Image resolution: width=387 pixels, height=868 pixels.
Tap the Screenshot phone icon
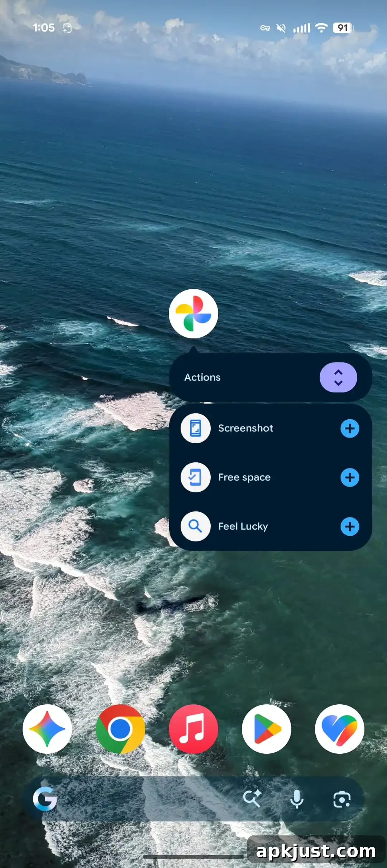coord(195,428)
